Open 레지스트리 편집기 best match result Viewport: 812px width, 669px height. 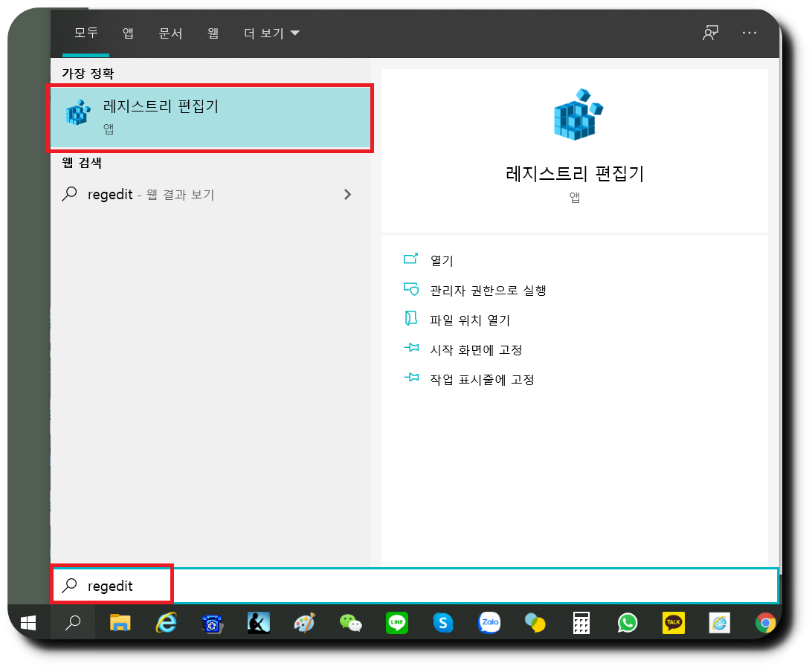click(x=210, y=118)
